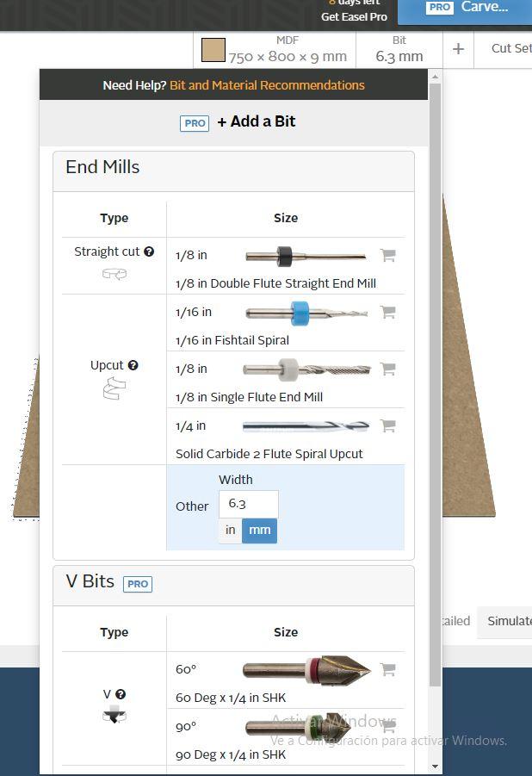Expand the Cut Settings panel
532x776 pixels.
click(x=510, y=49)
